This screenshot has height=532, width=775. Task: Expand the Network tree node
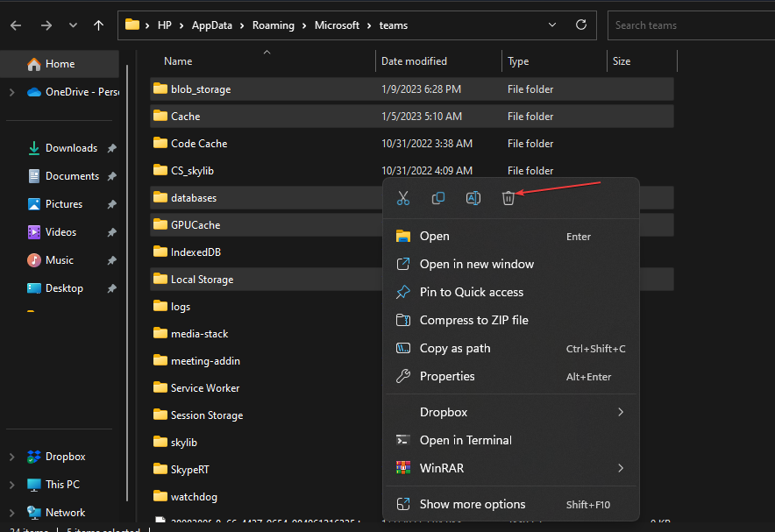12,513
